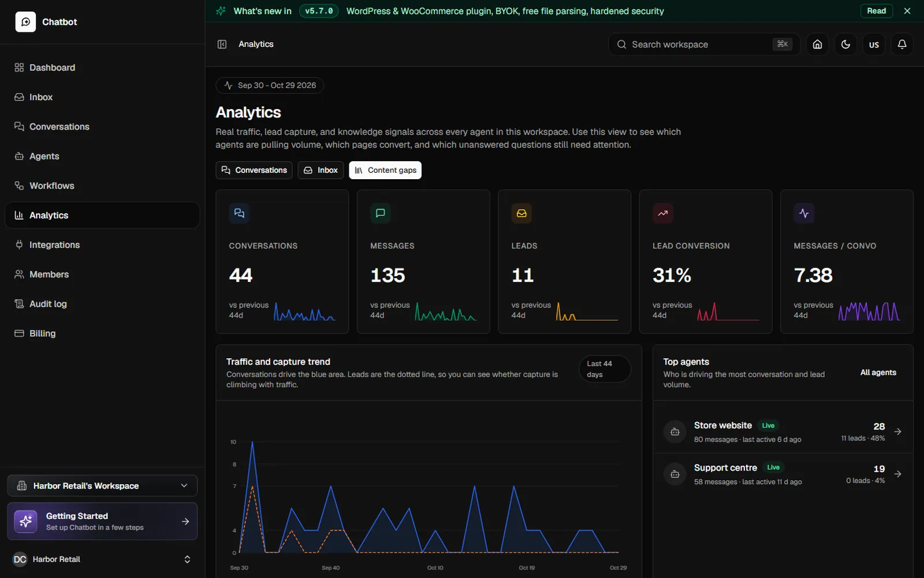Open notifications bell
This screenshot has width=924, height=578.
[902, 45]
